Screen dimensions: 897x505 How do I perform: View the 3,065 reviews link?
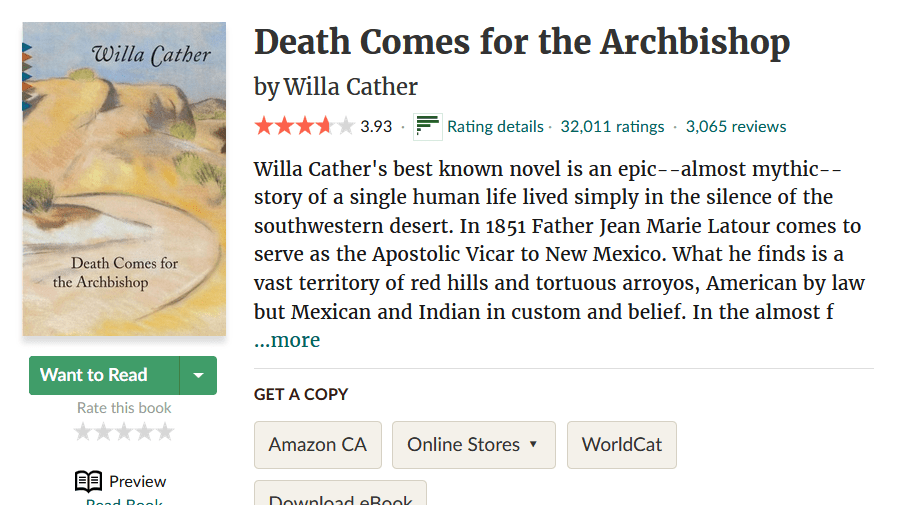coord(736,127)
